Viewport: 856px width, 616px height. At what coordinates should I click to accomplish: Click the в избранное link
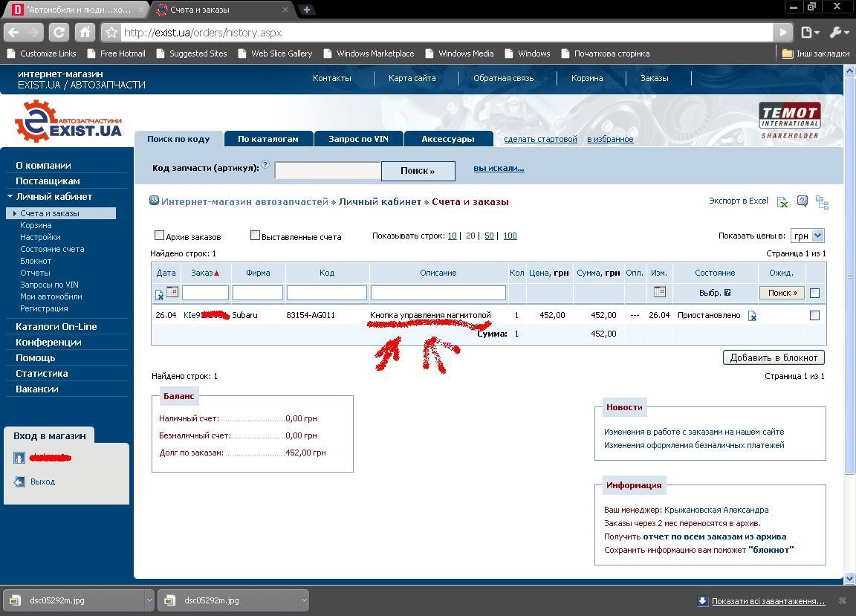610,139
